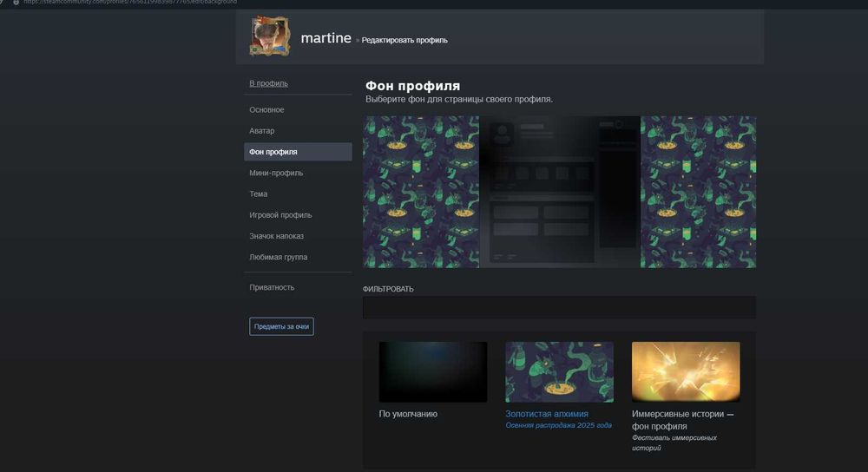Click the Фон профиля page heading

tap(412, 86)
